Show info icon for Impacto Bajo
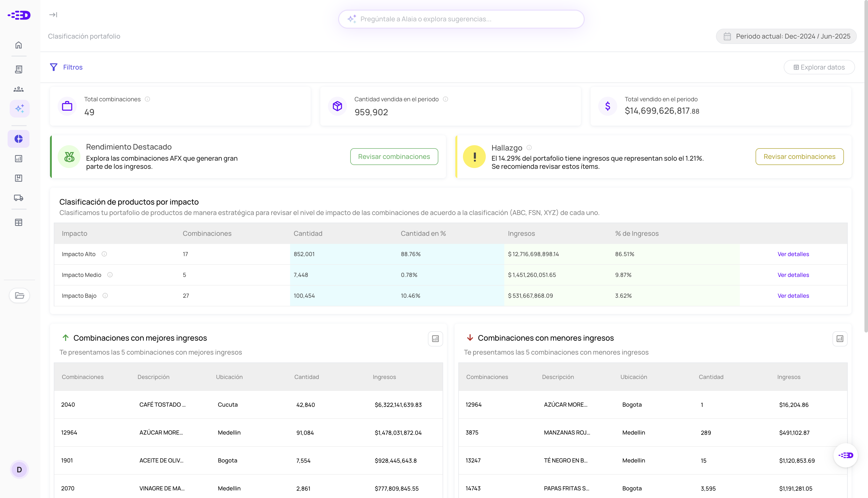This screenshot has width=868, height=498. click(105, 295)
